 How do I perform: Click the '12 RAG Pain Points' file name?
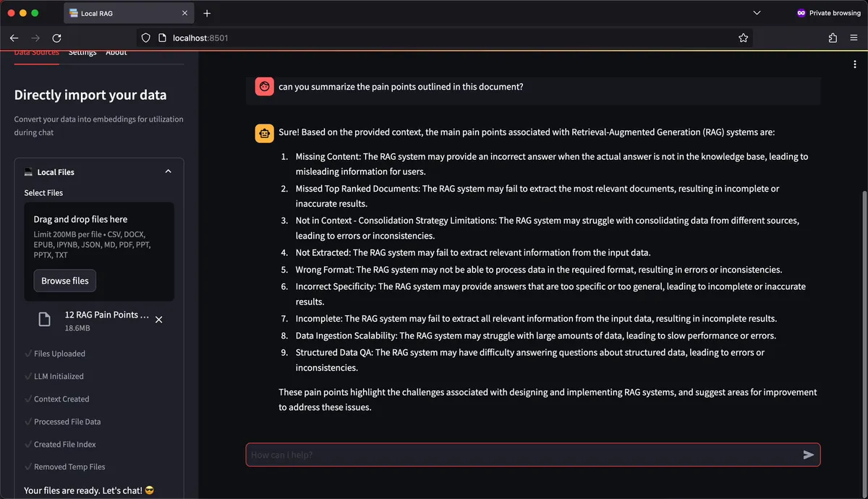107,315
